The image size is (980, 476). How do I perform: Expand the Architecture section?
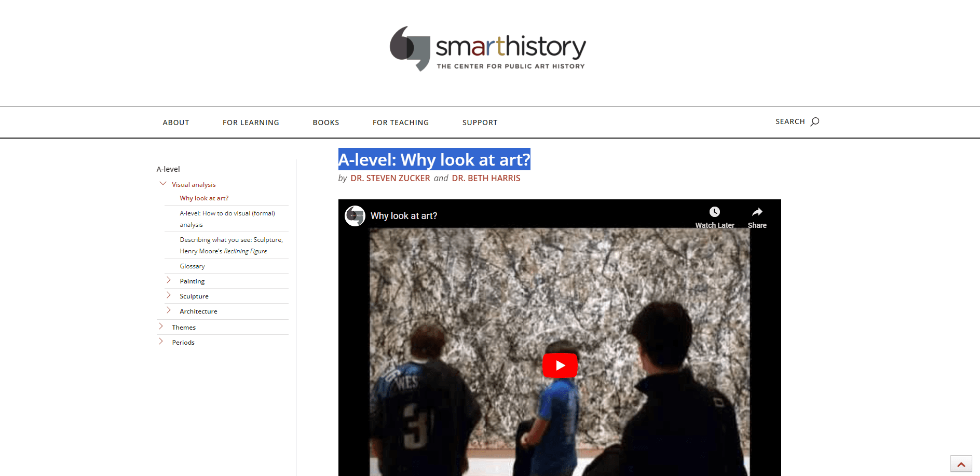(x=168, y=310)
